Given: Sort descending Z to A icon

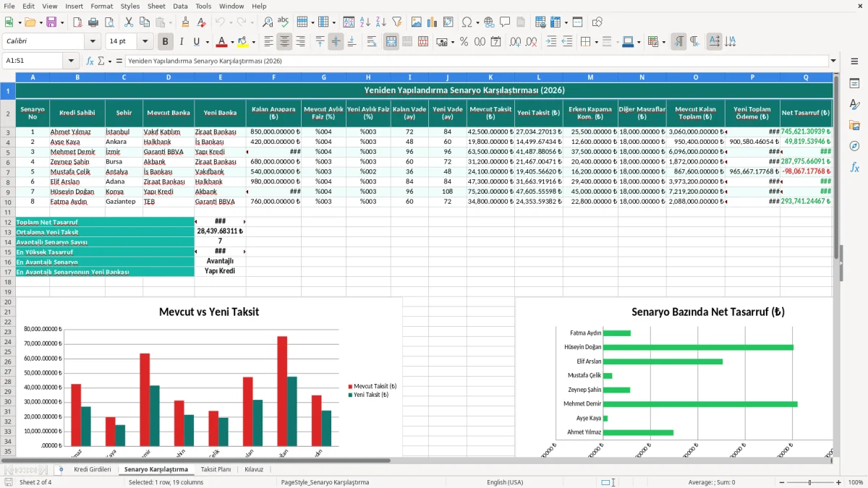Looking at the screenshot, I should [380, 22].
